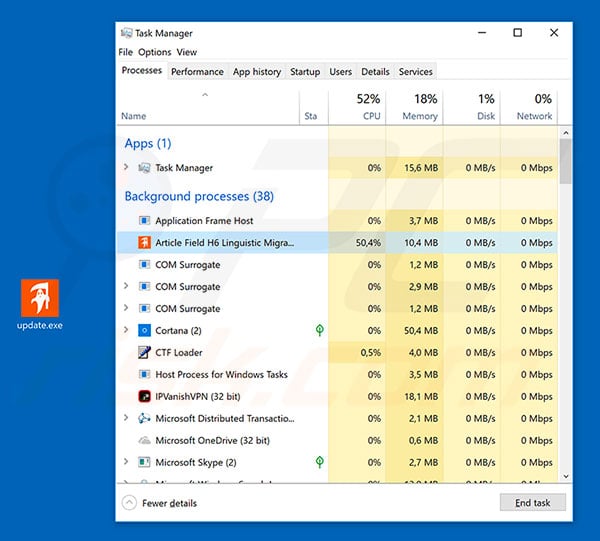
Task: Expand the Cortana (2) process group
Action: tap(126, 330)
